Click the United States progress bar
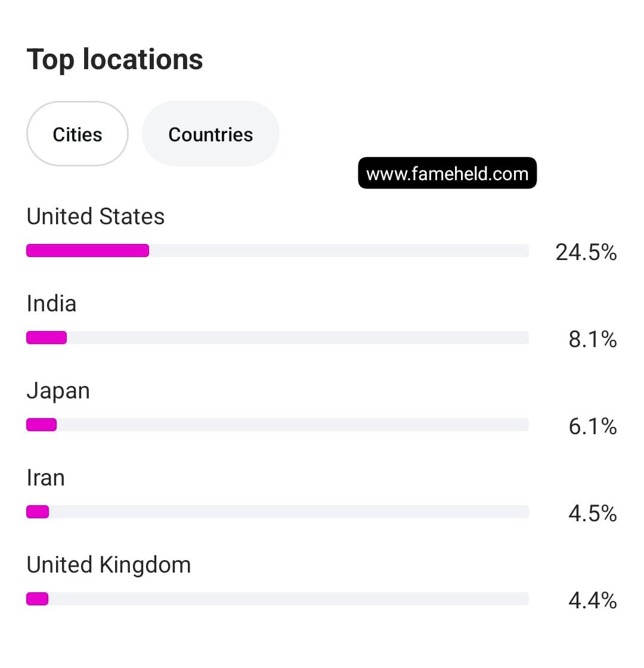 [277, 250]
